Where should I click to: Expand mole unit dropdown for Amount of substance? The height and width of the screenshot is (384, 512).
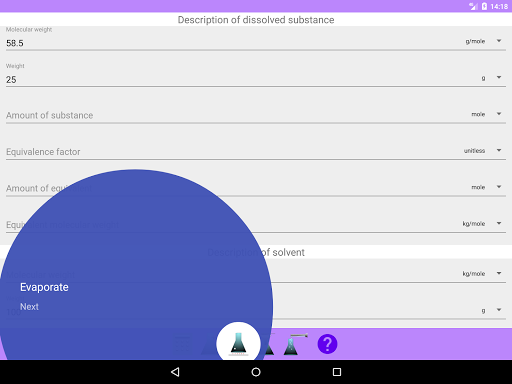pyautogui.click(x=487, y=114)
